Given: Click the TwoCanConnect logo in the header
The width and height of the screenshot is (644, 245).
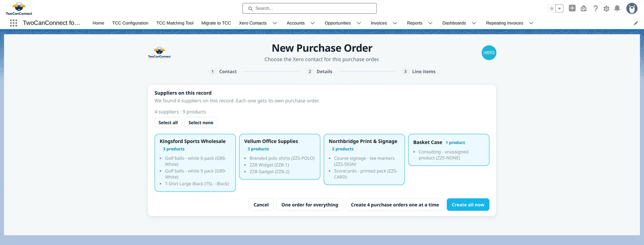Looking at the screenshot, I should [x=19, y=8].
